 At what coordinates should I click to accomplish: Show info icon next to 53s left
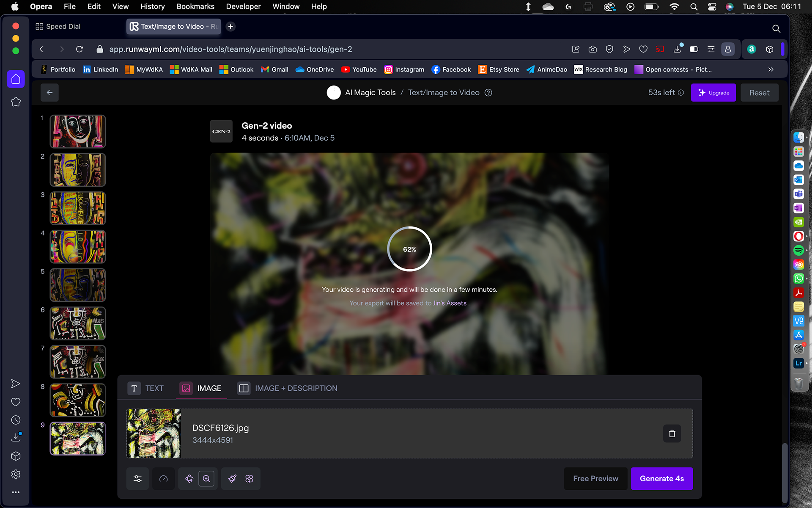[681, 93]
